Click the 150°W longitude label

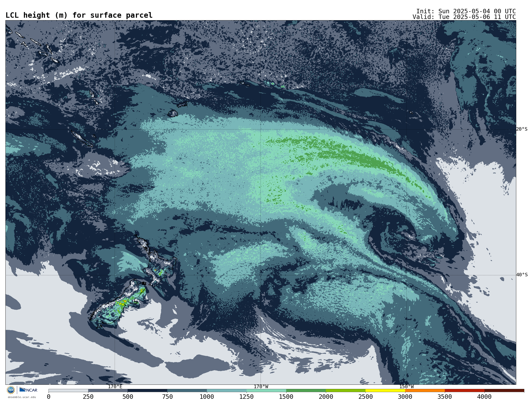point(406,386)
